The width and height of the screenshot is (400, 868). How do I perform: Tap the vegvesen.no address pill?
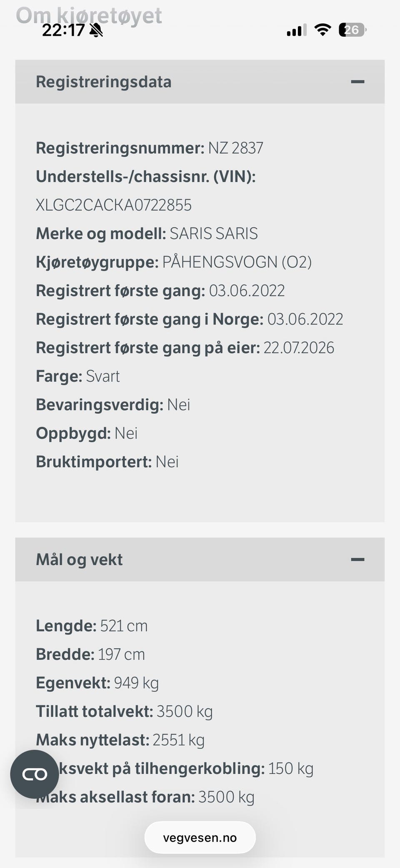coord(200,838)
